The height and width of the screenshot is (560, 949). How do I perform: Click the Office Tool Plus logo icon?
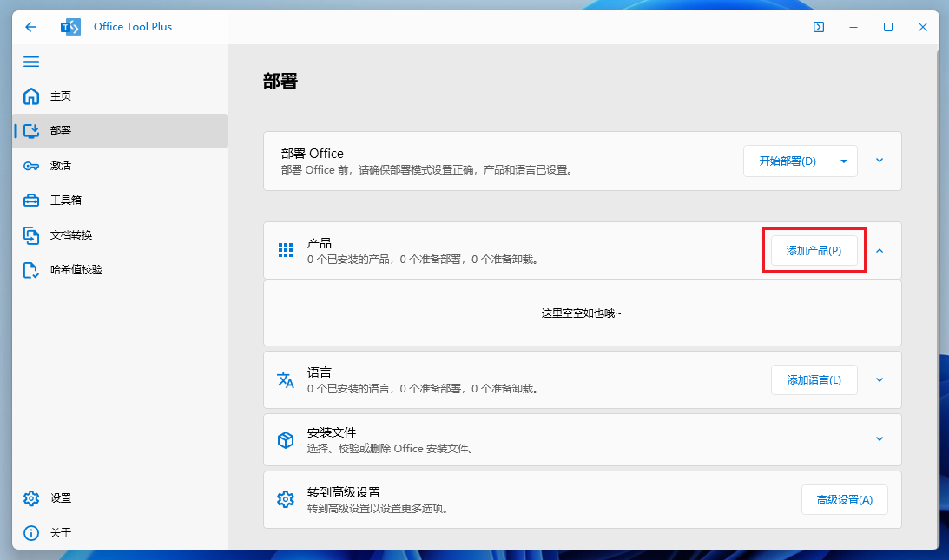70,27
